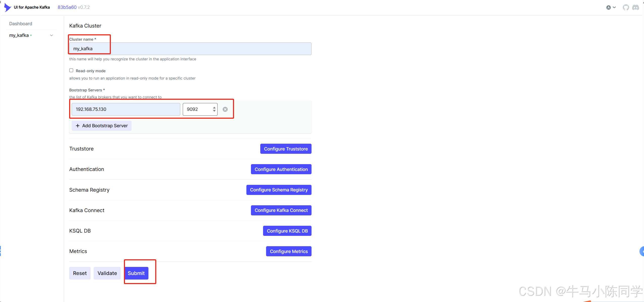Remove the 192.168.75.130 bootstrap server
644x302 pixels.
[x=225, y=109]
